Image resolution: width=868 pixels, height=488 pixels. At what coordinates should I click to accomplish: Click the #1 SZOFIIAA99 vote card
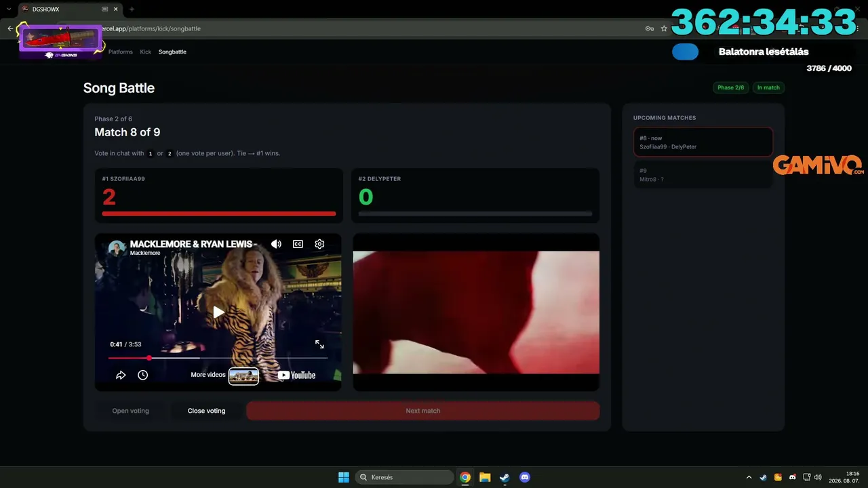click(x=219, y=196)
